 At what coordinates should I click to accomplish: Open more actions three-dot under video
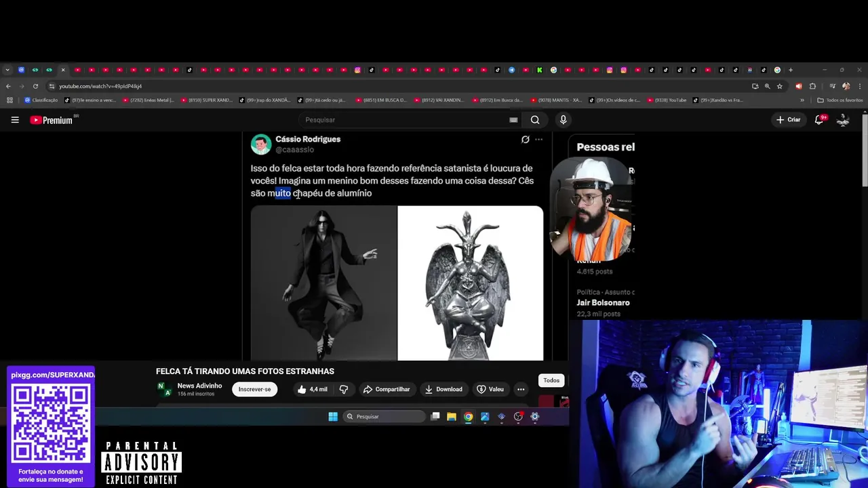521,389
